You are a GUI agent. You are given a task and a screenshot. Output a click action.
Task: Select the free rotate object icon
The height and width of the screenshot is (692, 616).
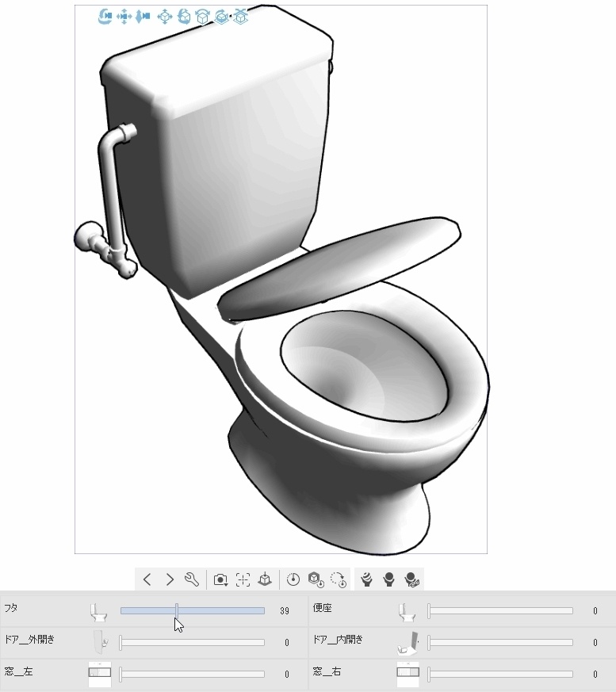[x=184, y=17]
